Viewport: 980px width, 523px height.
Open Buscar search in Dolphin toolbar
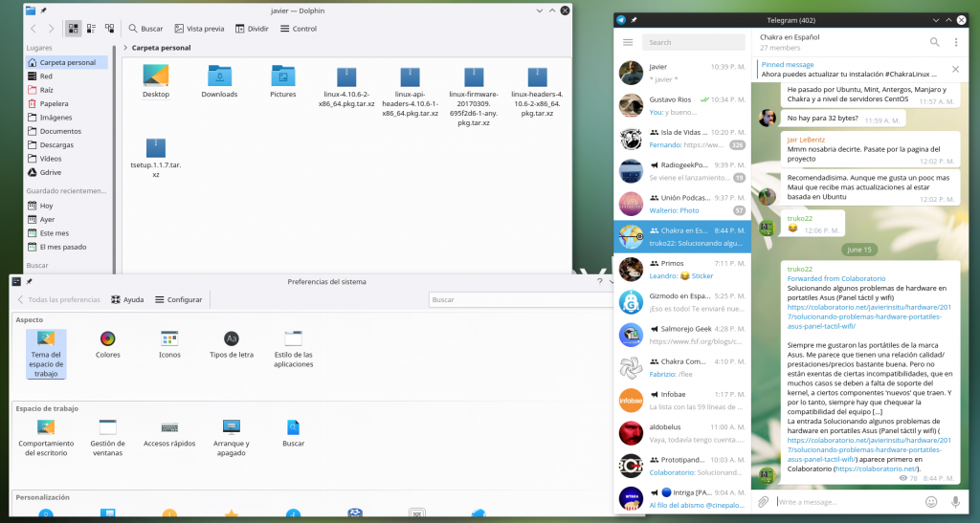[145, 29]
